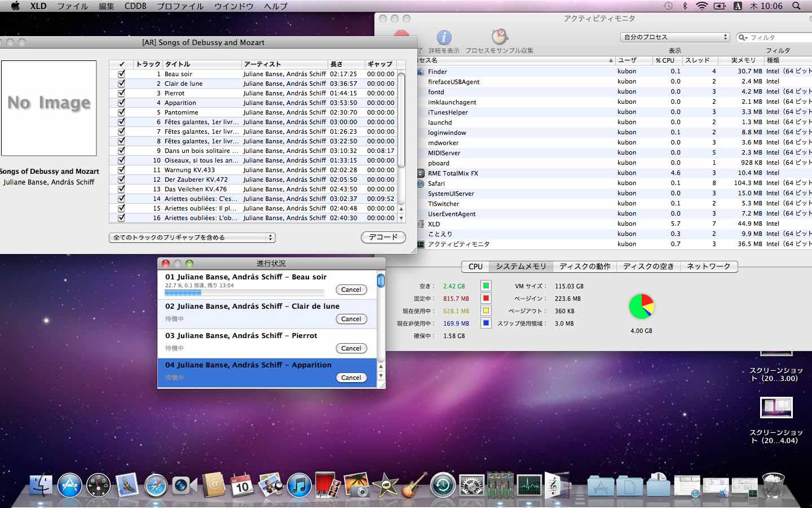Click the Inspect info icon in Activity Monitor
Viewport: 812px width, 508px height.
click(x=444, y=38)
